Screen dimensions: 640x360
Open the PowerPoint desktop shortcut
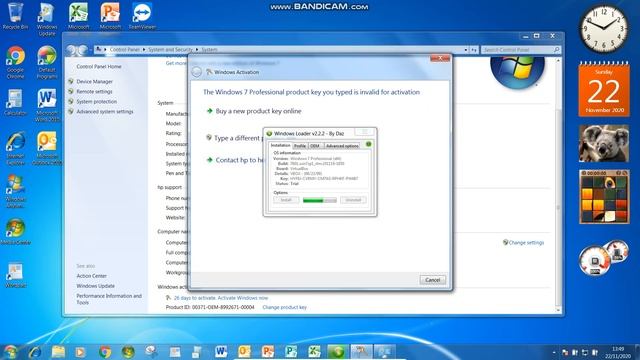[x=110, y=16]
